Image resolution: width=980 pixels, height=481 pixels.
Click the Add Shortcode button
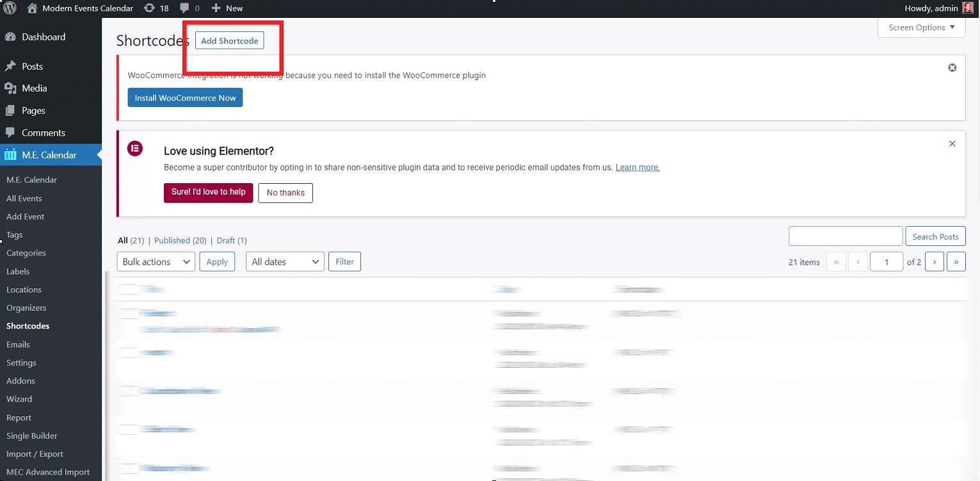(x=230, y=40)
